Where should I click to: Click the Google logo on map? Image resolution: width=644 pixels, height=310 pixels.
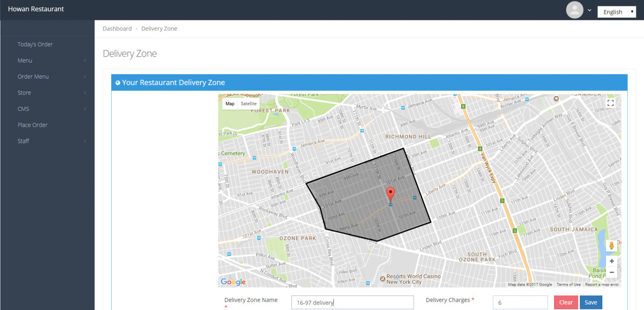[233, 282]
